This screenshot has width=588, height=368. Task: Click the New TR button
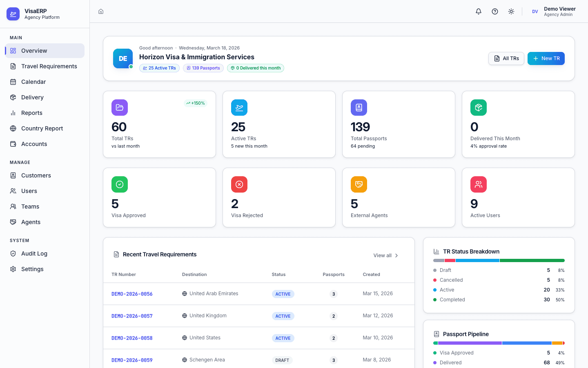[546, 58]
